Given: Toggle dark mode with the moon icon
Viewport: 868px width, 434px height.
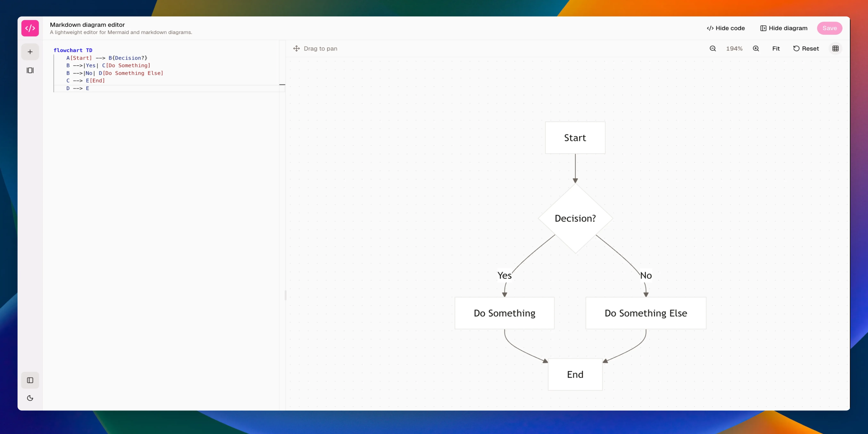Looking at the screenshot, I should click(30, 398).
